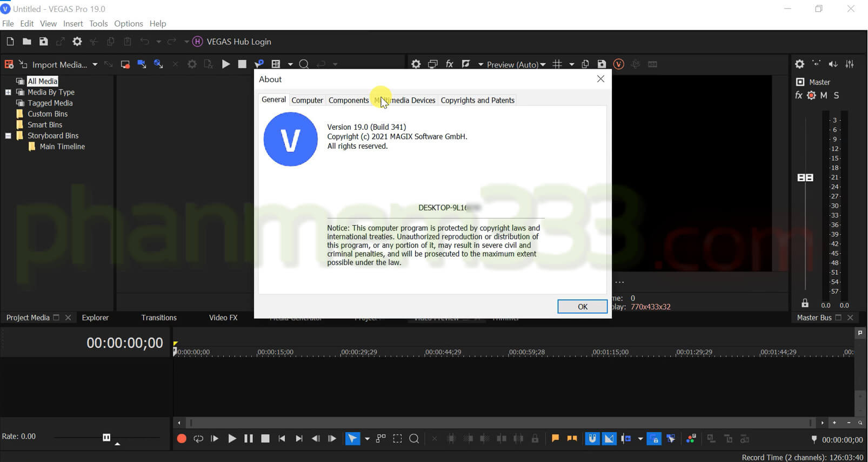Adjust the Master volume fader
The image size is (868, 462).
click(805, 177)
